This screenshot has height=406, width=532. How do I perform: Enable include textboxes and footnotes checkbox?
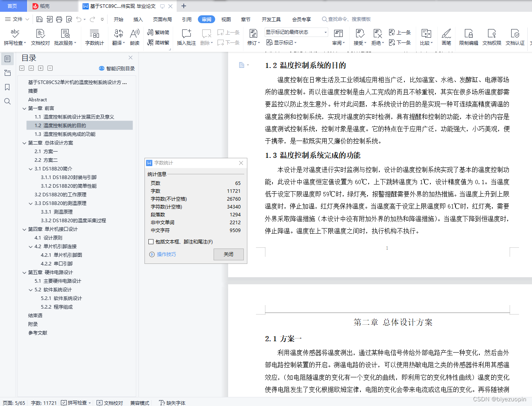[x=151, y=241]
